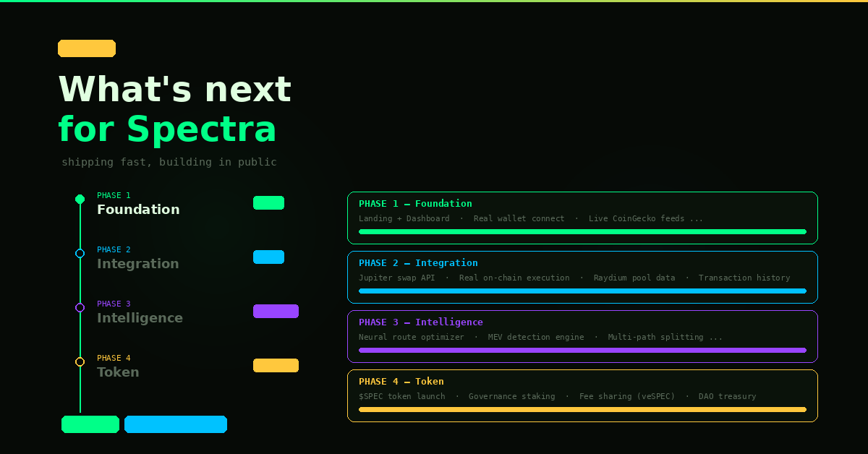Click 'Governance staking' text
868x454 pixels.
511,396
